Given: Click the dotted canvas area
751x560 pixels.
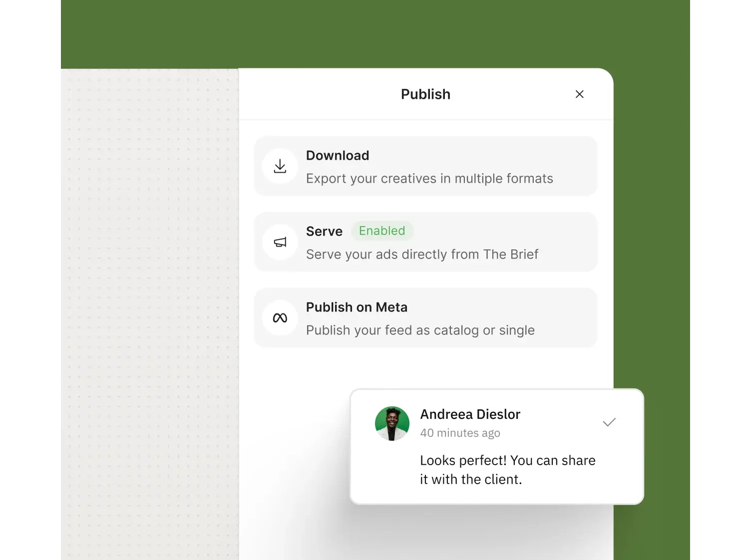Looking at the screenshot, I should [150, 314].
